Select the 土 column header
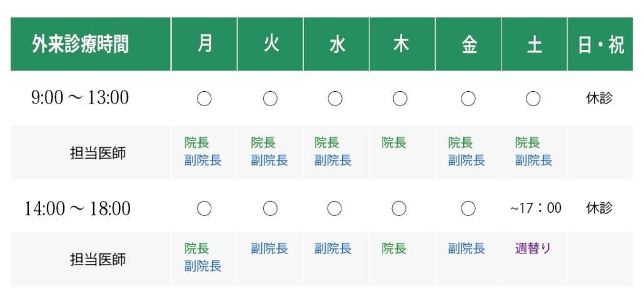 (x=534, y=44)
